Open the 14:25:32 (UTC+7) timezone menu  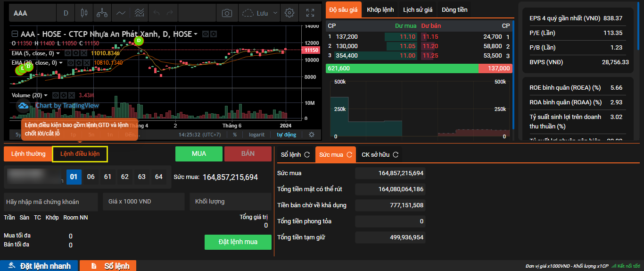[x=200, y=135]
